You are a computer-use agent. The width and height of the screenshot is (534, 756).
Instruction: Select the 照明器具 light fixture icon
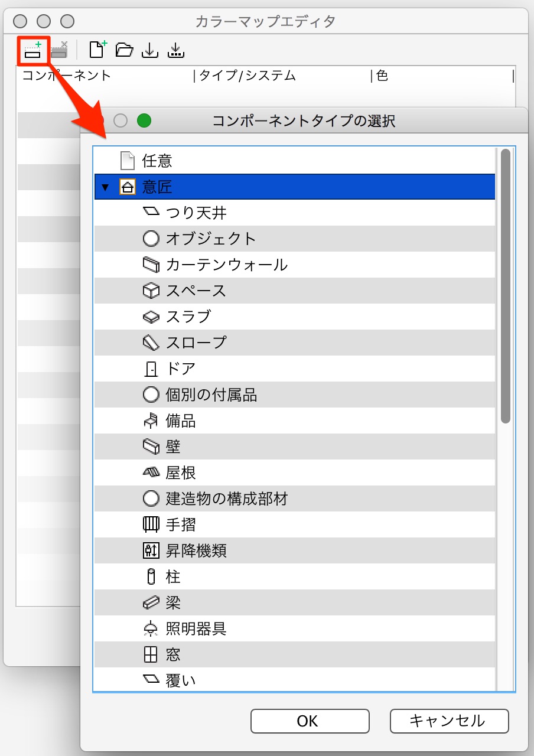[x=151, y=629]
